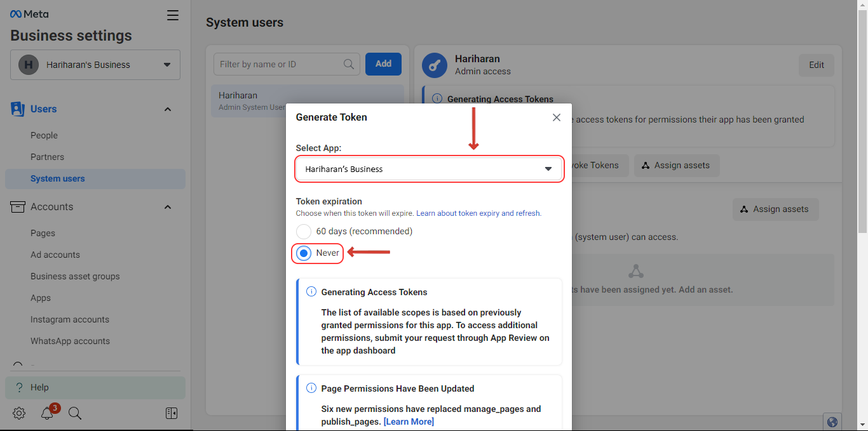
Task: Open the Hariharan's Business account selector
Action: point(95,65)
